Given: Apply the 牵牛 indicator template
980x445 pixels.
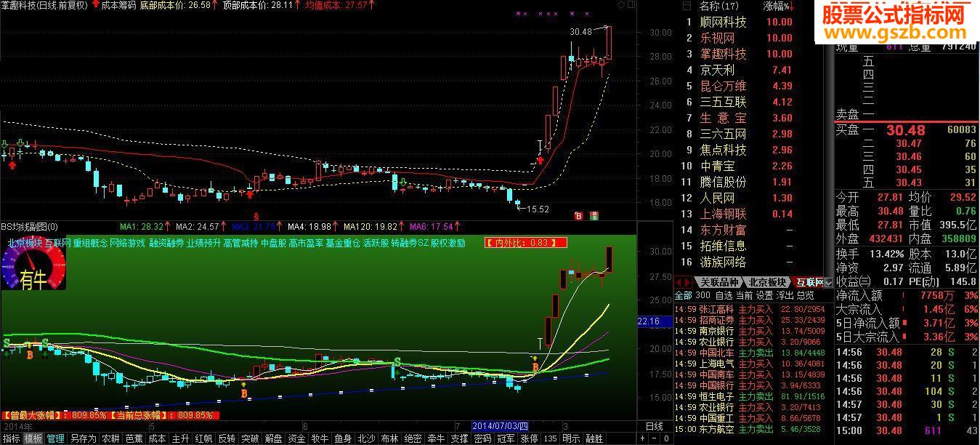Looking at the screenshot, I should coord(436,439).
